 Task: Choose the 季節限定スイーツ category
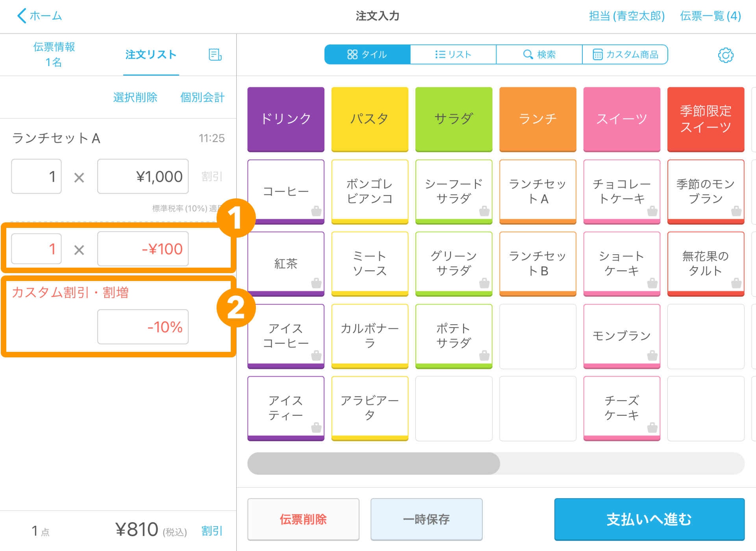click(706, 119)
